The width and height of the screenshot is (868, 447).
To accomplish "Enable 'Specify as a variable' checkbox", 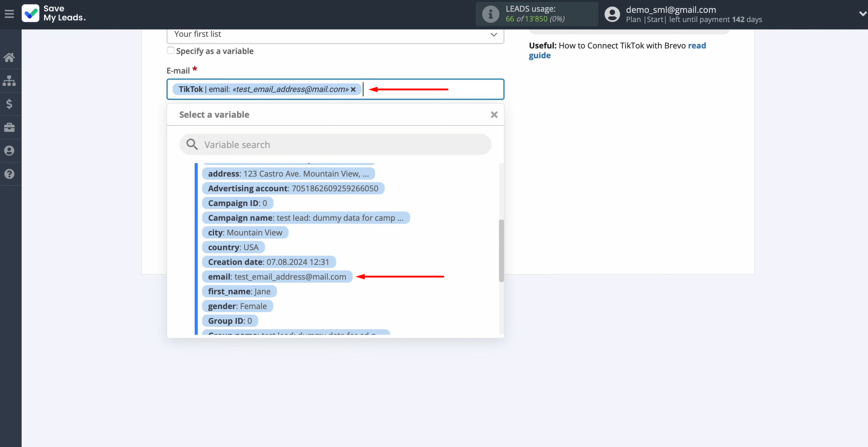I will coord(171,51).
